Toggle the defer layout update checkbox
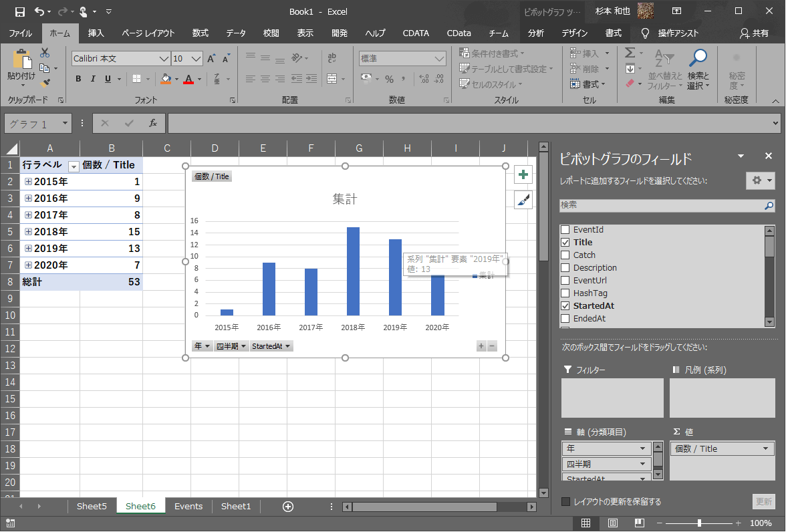786x532 pixels. [x=566, y=502]
